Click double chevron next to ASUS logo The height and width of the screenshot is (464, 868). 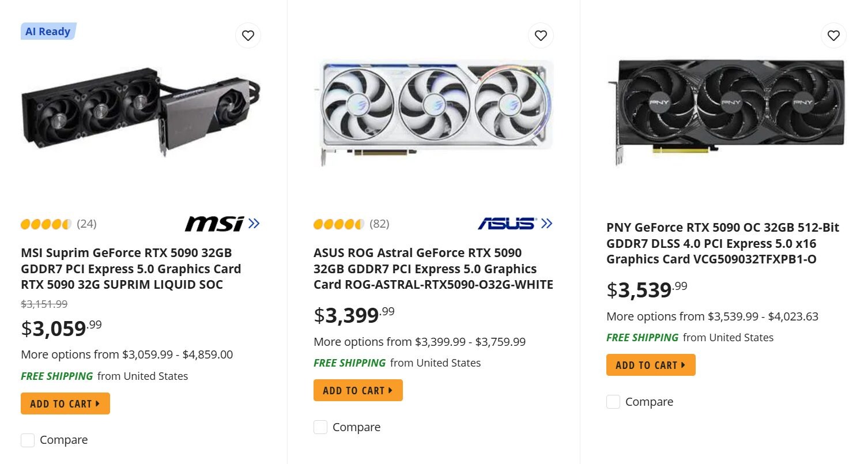547,224
